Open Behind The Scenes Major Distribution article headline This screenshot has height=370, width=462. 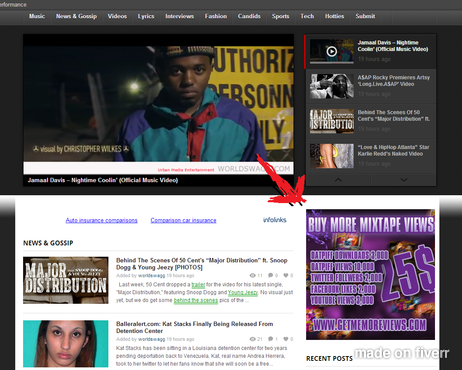(x=202, y=264)
